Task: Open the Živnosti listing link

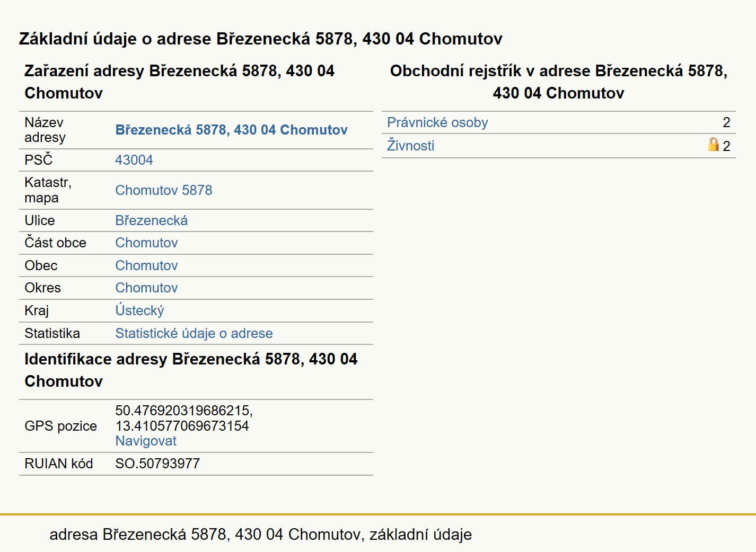Action: click(411, 145)
